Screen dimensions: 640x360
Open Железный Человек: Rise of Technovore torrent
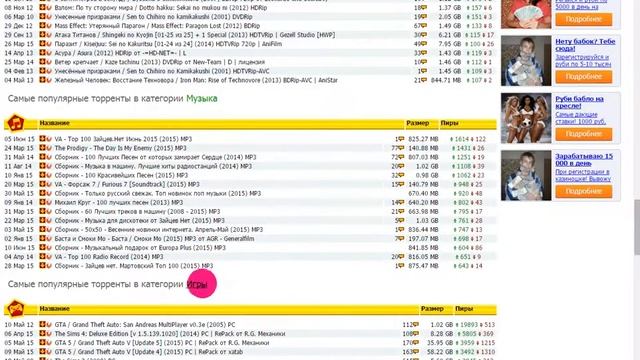click(x=196, y=80)
